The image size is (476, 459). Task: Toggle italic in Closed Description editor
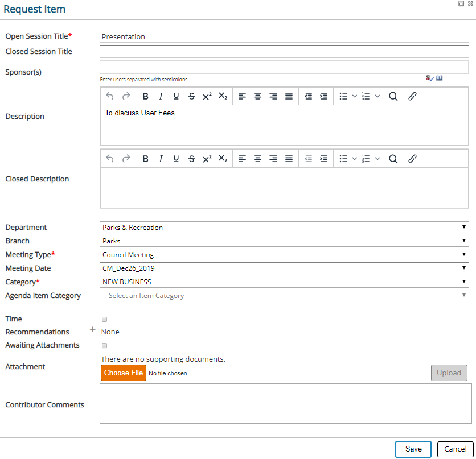pyautogui.click(x=161, y=159)
